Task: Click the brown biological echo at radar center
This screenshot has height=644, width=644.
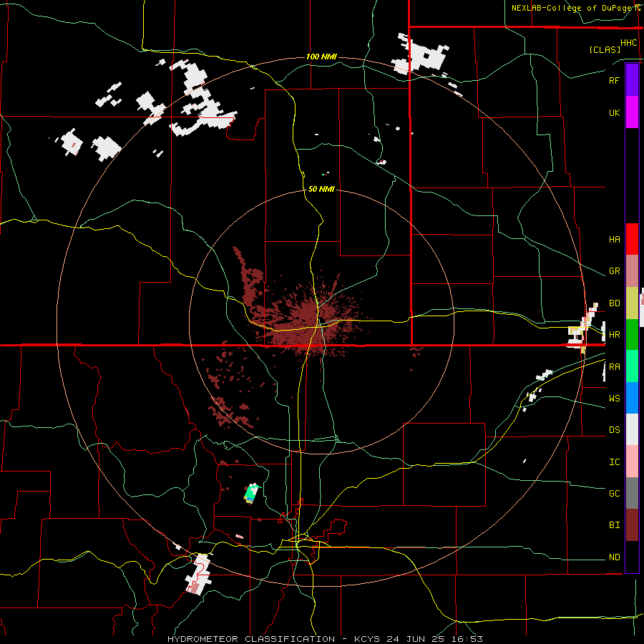Action: coord(309,324)
